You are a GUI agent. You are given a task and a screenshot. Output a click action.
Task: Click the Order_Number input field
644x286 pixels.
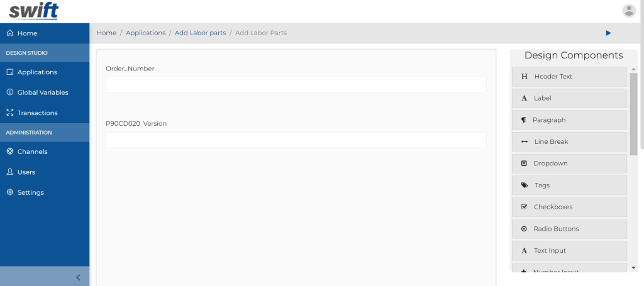(296, 85)
